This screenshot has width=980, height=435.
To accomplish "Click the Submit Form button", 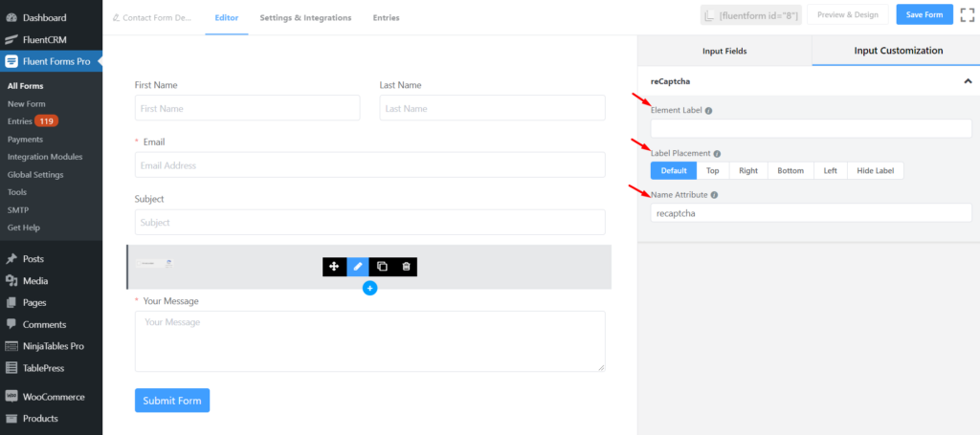I will (172, 401).
